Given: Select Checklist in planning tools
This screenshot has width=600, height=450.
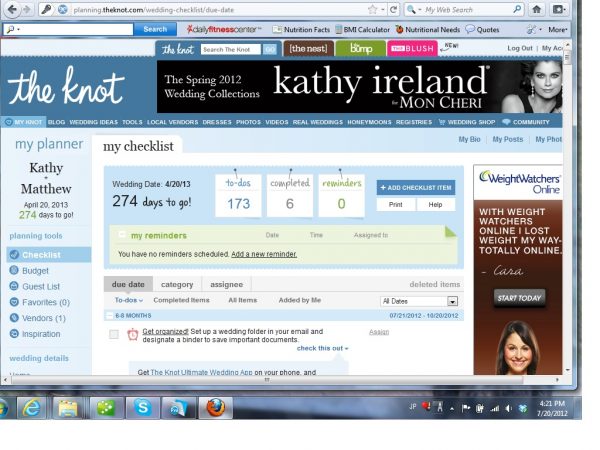Looking at the screenshot, I should [49, 255].
